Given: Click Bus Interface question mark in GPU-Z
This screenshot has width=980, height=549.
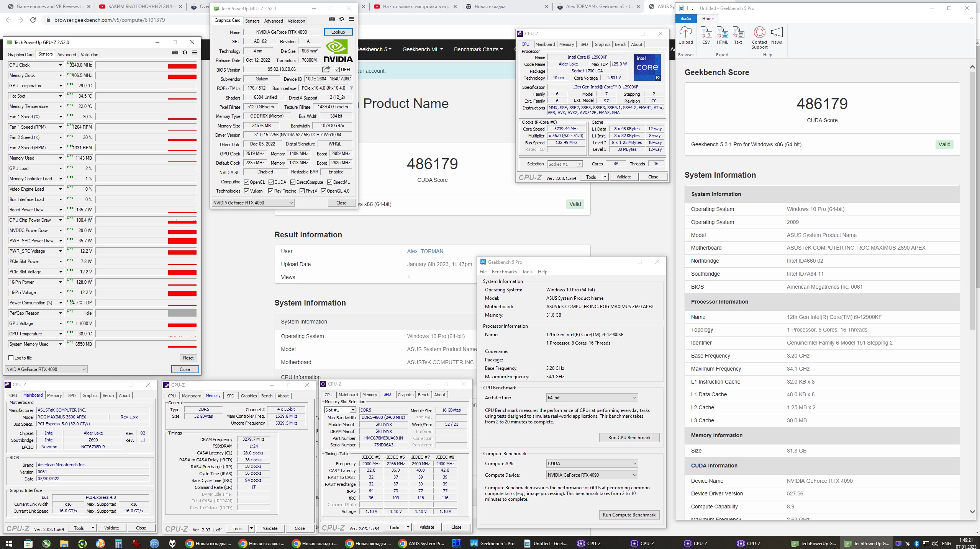Looking at the screenshot, I should coord(351,88).
